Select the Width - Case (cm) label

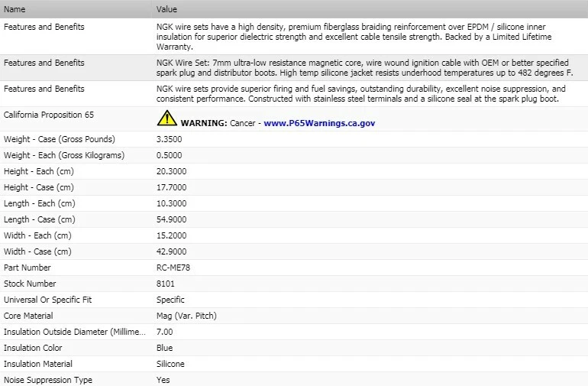(x=37, y=251)
